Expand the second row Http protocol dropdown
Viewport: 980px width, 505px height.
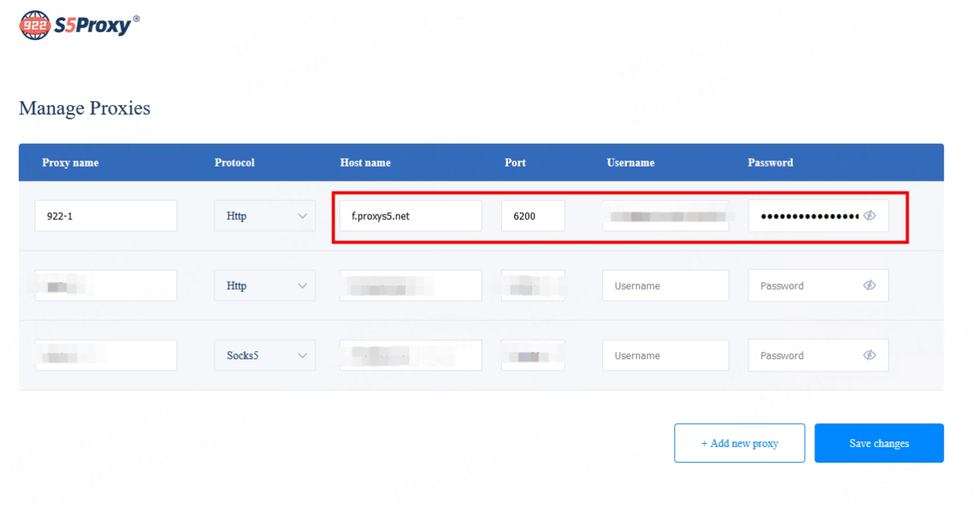tap(265, 286)
